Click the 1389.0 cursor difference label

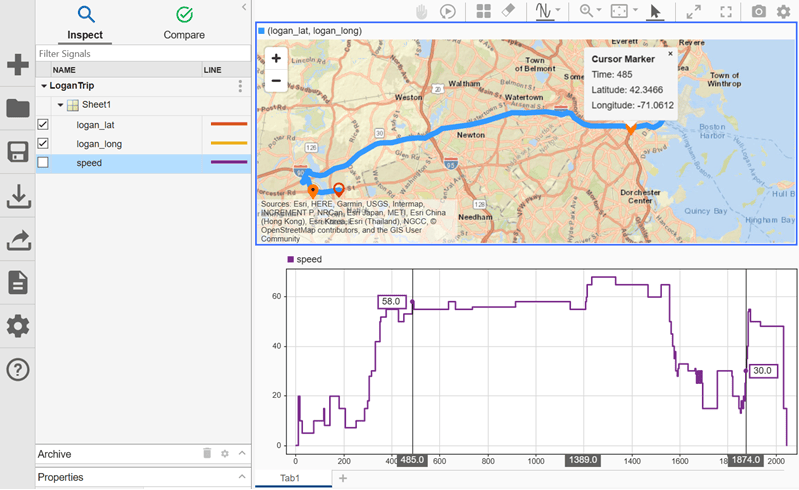coord(582,460)
